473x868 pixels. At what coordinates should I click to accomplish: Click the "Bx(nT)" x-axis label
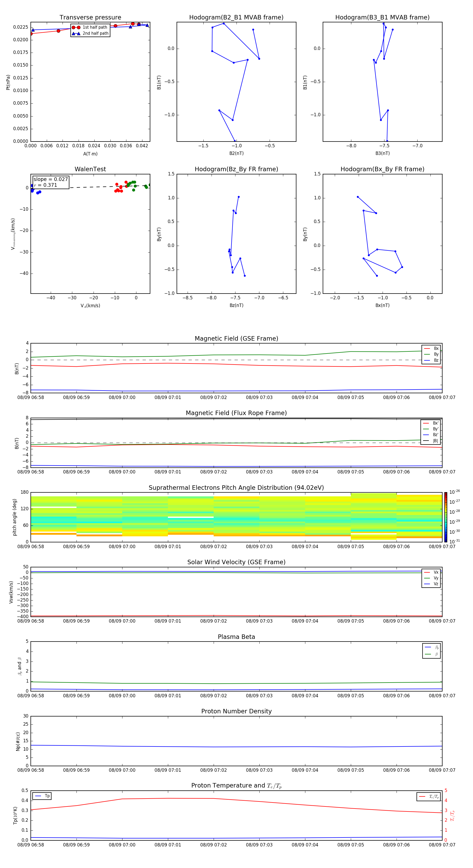click(x=382, y=305)
